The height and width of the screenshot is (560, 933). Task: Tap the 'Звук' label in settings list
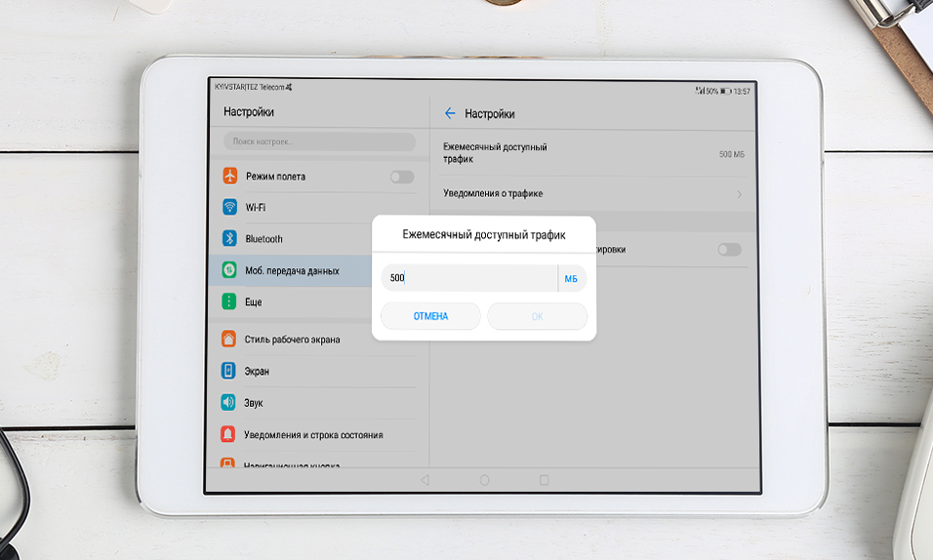[254, 403]
